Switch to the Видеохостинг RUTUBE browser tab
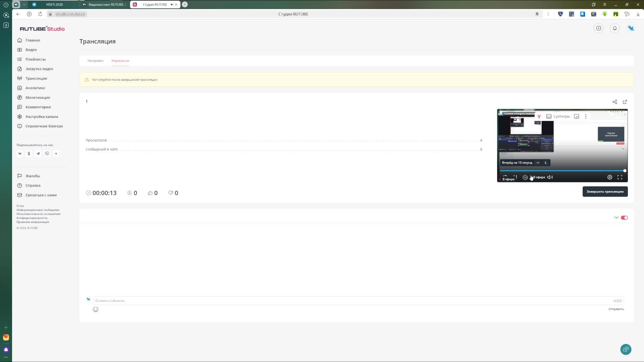The height and width of the screenshot is (362, 644). (x=105, y=5)
